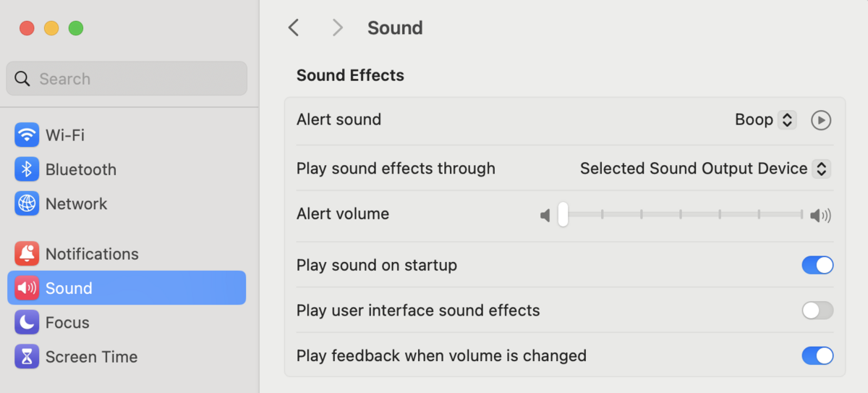Screen dimensions: 868x393
Task: Click the Notifications bell icon
Action: coord(27,254)
